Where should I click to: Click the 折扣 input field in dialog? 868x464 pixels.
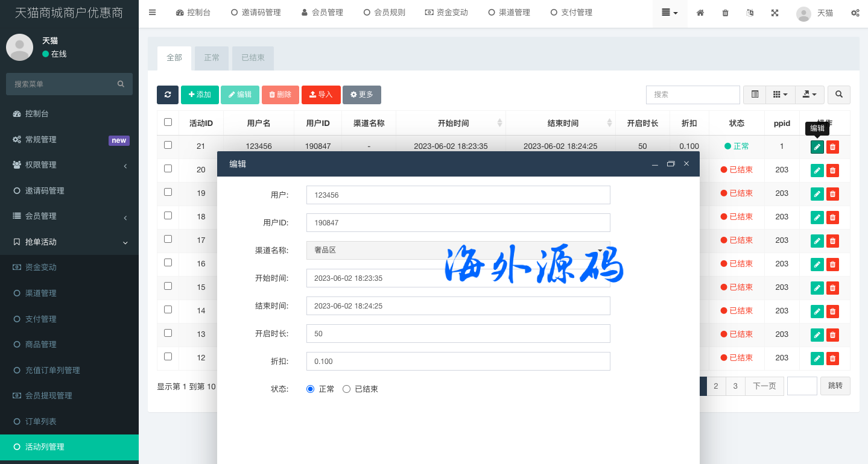[x=458, y=362]
